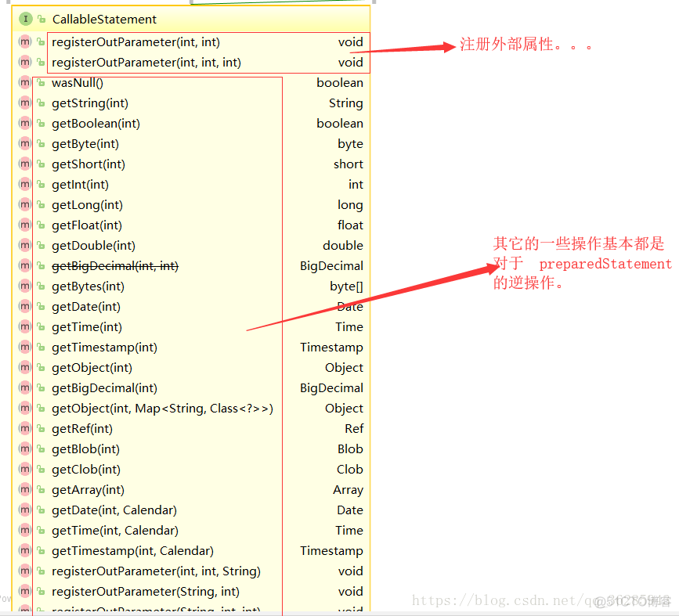
Task: Select the getDouble(int) method
Action: coord(93,246)
